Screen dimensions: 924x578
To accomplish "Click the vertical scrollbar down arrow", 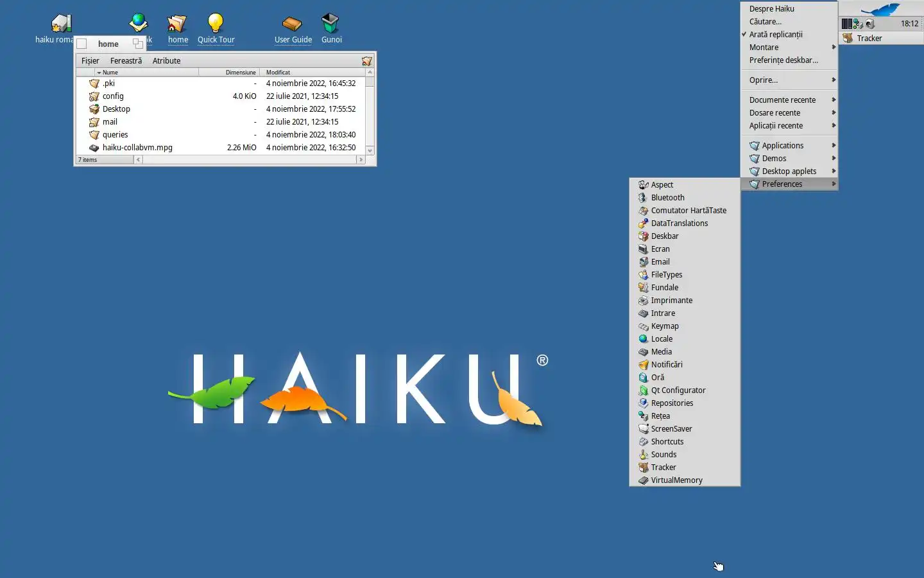I will (370, 150).
